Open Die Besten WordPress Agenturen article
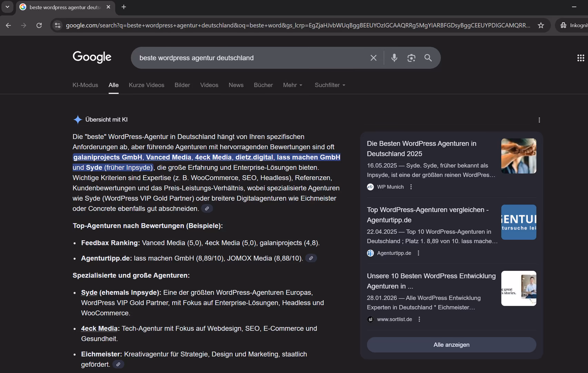Viewport: 588px width, 373px height. click(x=421, y=149)
